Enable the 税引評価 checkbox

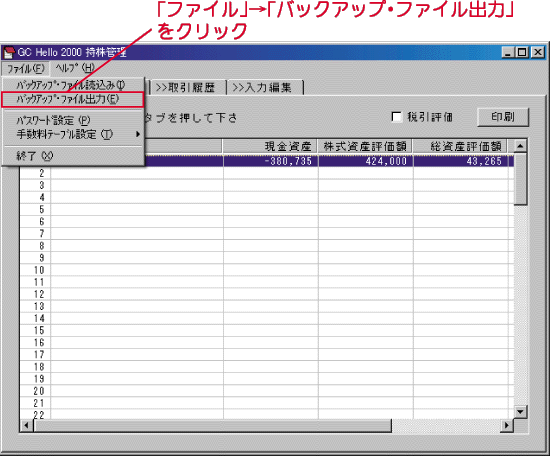coord(397,117)
